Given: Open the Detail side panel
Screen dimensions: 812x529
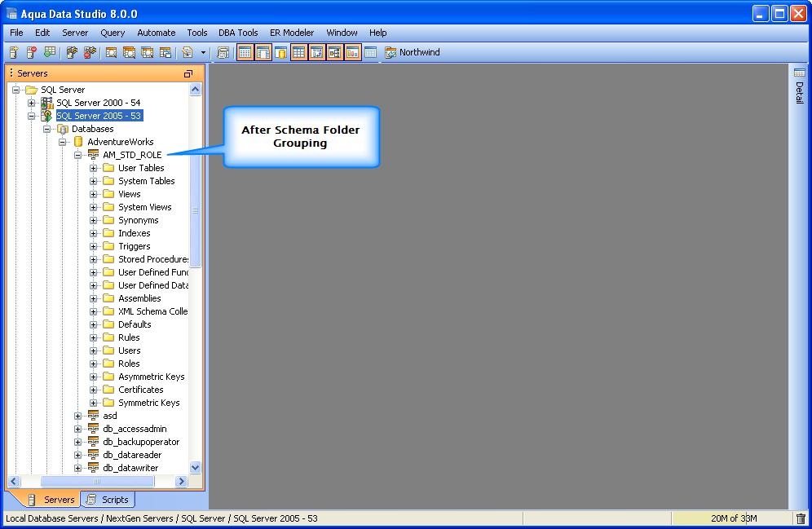Looking at the screenshot, I should (x=800, y=86).
